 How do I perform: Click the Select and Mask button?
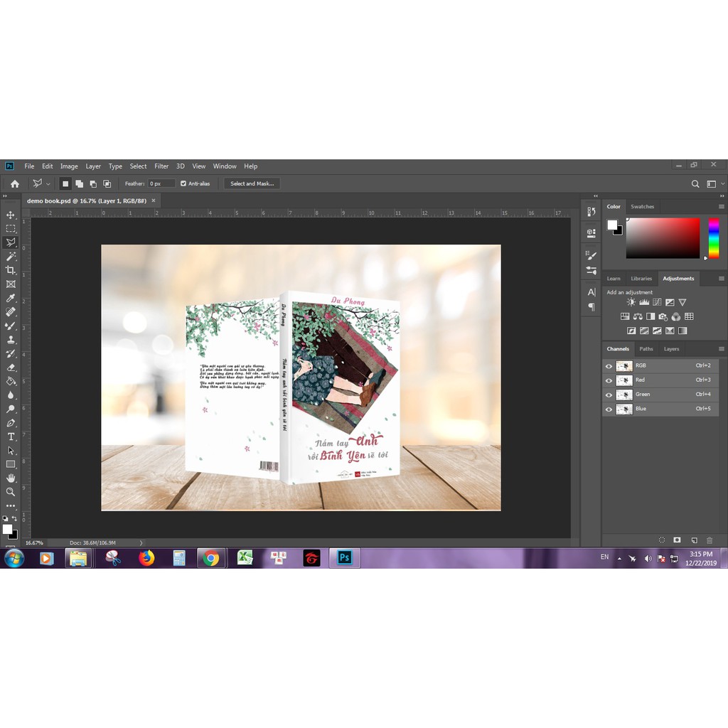click(252, 183)
